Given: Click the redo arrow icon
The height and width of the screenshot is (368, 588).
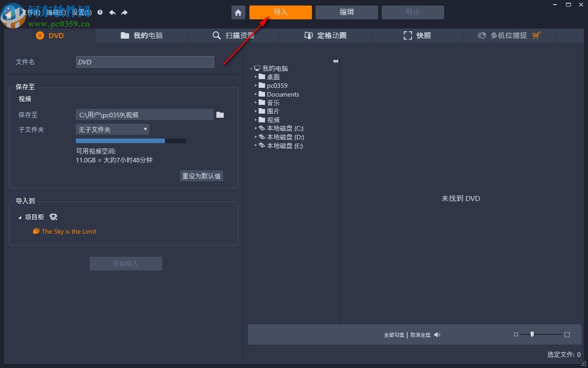Looking at the screenshot, I should pyautogui.click(x=124, y=12).
